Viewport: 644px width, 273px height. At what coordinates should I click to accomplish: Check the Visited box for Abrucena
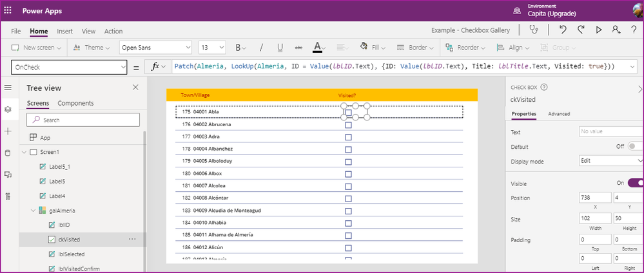(348, 125)
